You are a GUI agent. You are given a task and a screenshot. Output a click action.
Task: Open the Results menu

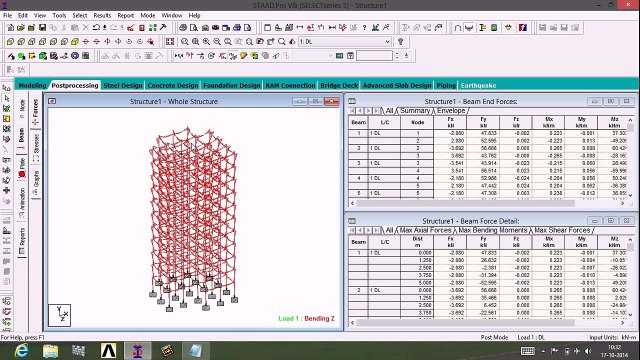[x=102, y=16]
